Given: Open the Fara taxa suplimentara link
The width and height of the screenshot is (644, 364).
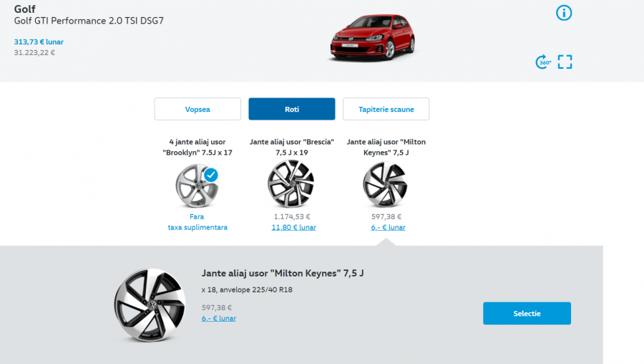Looking at the screenshot, I should (197, 222).
